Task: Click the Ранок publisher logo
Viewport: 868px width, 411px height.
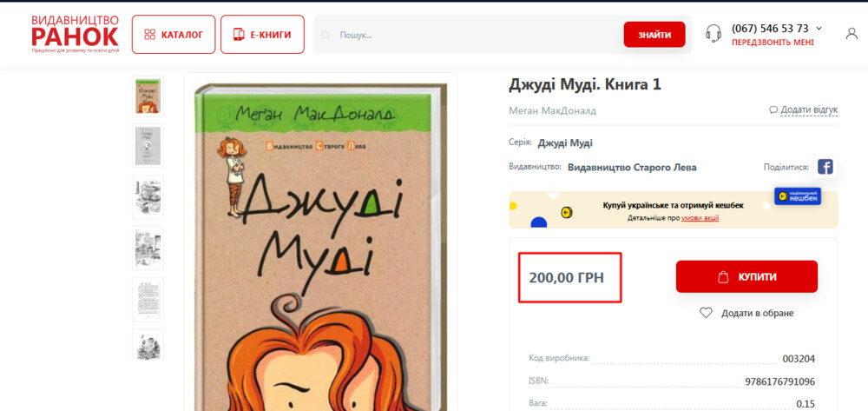Action: (x=75, y=34)
